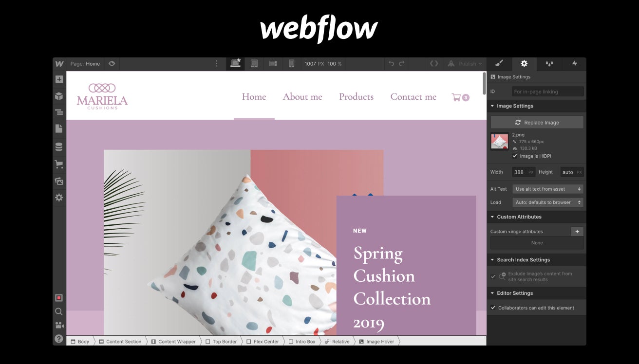Switch to the Style brush tab

tap(499, 64)
